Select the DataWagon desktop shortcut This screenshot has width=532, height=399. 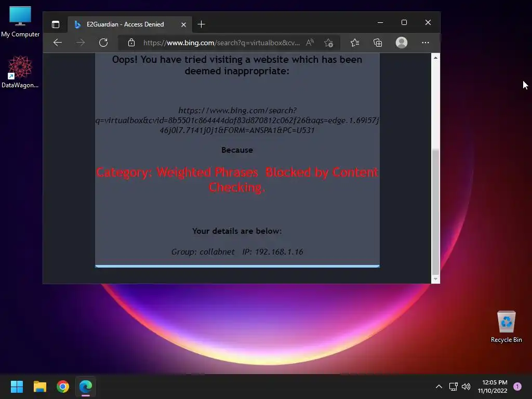click(x=20, y=72)
